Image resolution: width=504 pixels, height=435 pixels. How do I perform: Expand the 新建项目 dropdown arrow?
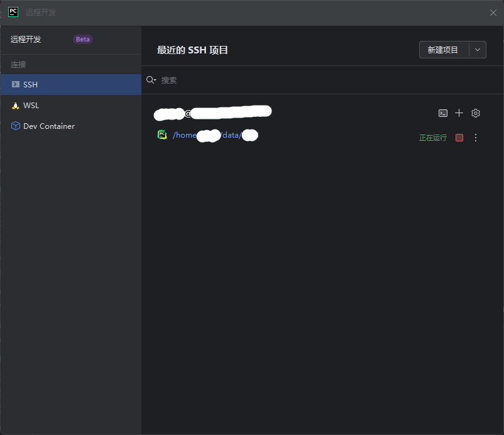coord(478,50)
